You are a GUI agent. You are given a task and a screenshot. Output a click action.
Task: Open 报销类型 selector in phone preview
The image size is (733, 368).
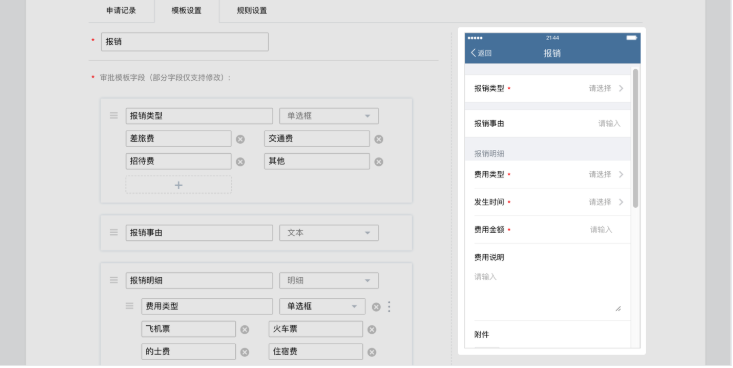pos(548,88)
